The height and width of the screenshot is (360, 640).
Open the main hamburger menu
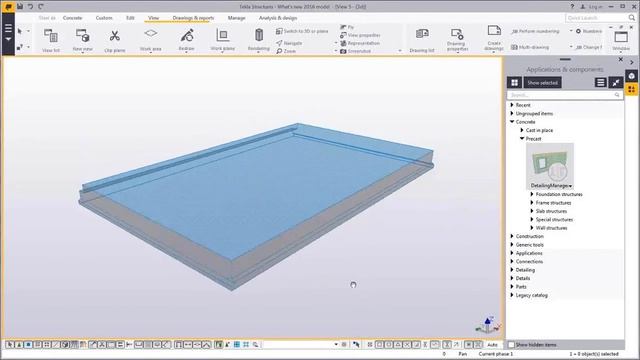point(8,29)
